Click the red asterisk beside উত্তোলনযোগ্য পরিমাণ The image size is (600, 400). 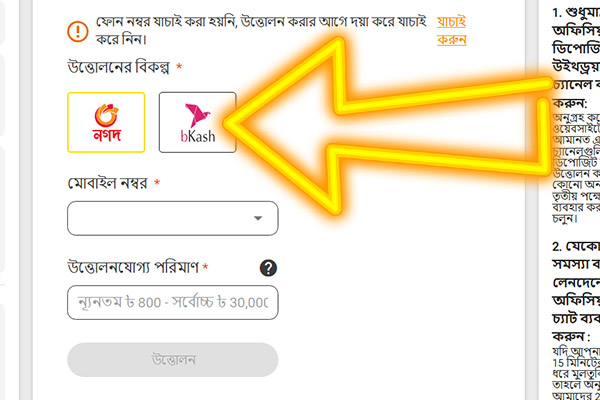(x=205, y=266)
